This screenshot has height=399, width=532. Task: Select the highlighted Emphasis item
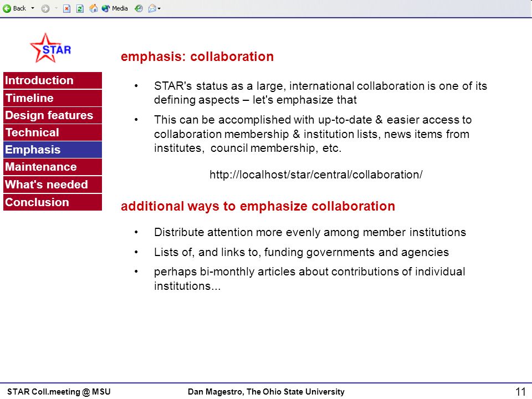point(53,150)
